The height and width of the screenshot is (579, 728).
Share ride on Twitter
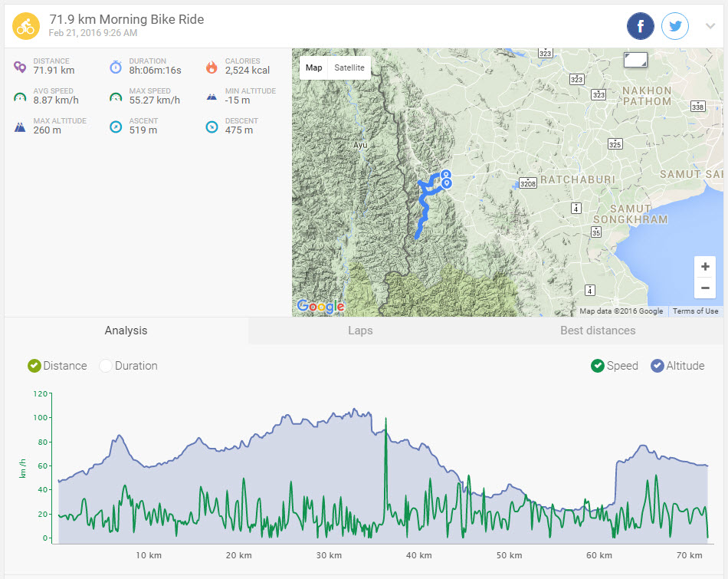tap(675, 26)
